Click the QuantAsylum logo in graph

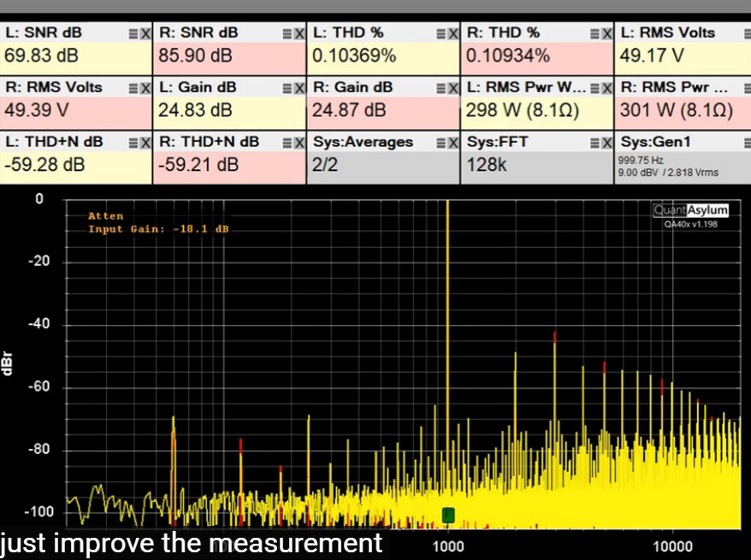pos(690,210)
